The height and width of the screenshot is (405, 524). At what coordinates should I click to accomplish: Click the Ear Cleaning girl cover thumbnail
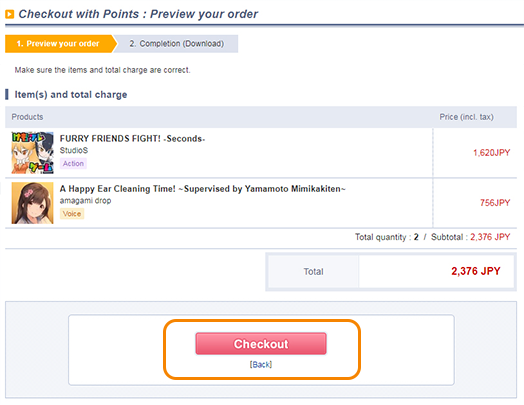[x=32, y=203]
